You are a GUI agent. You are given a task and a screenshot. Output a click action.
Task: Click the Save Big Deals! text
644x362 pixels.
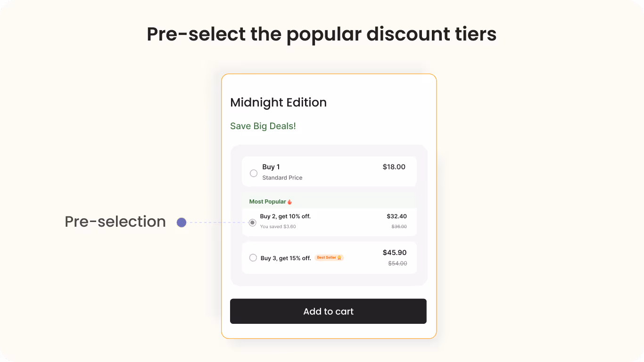tap(263, 126)
